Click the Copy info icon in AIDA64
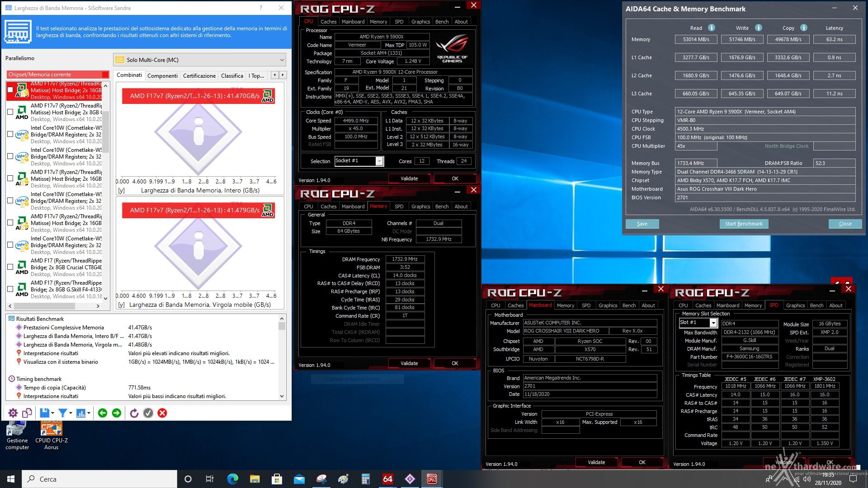868x488 pixels. click(804, 28)
